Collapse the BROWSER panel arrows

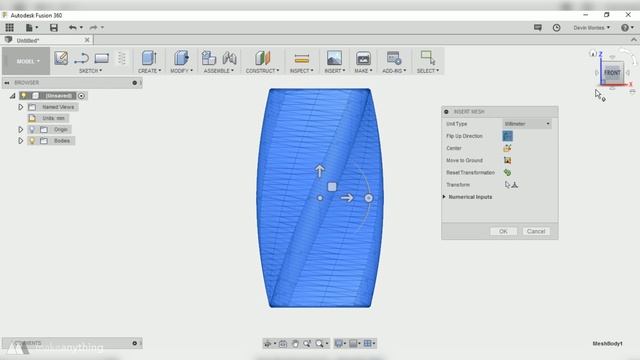(7, 83)
